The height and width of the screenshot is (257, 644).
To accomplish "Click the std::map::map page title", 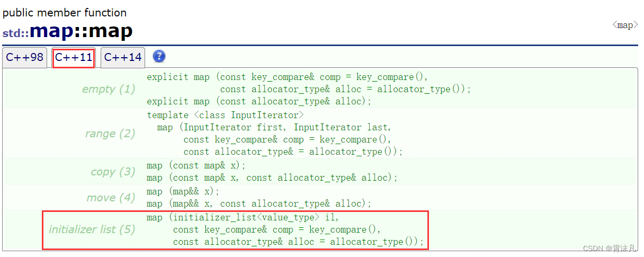I will [x=68, y=32].
